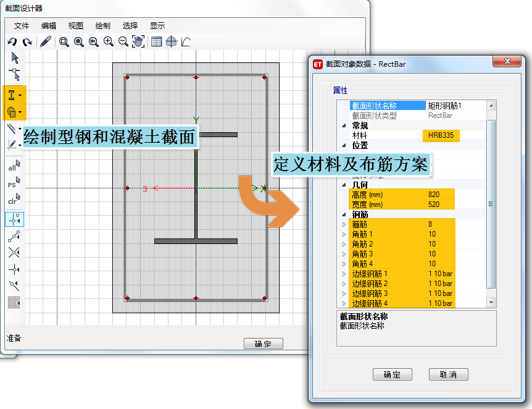Click the Undo arrow icon
Image resolution: width=532 pixels, height=409 pixels.
click(x=12, y=42)
